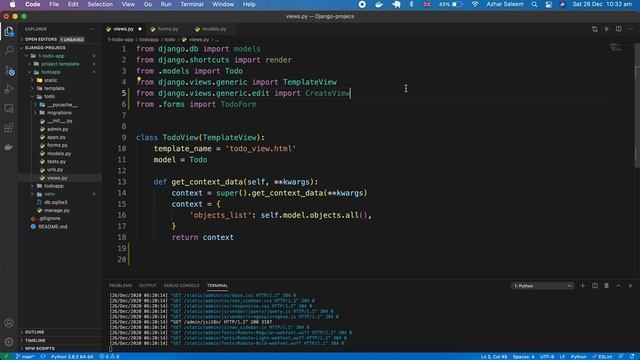Screen dimensions: 640x360
Task: Click the Run Python File play icon
Action: tap(607, 29)
